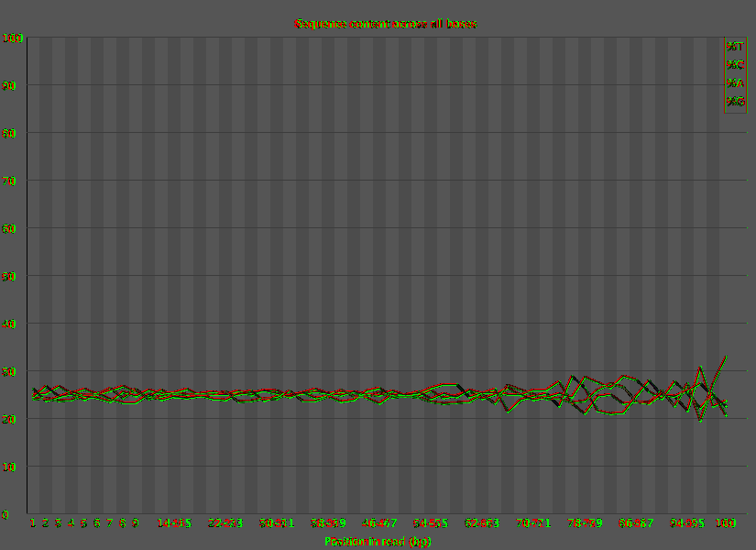Click the y-axis tick label 100 at top
756x550 pixels.
(x=13, y=38)
